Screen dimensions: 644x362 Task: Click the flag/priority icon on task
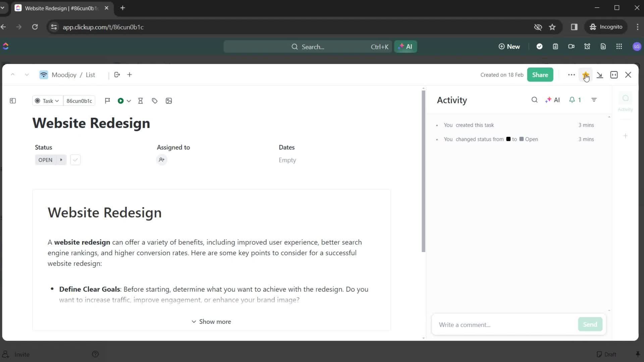(x=107, y=101)
